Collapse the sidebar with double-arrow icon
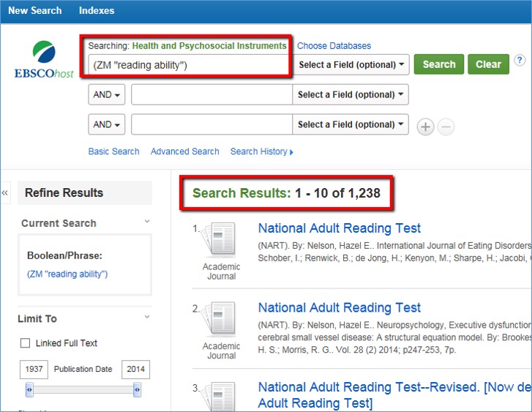Screen dimensions: 532x412 click(4, 192)
